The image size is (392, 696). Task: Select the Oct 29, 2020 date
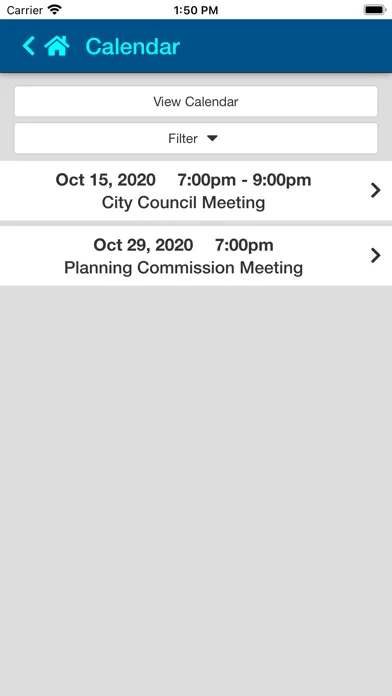[143, 245]
